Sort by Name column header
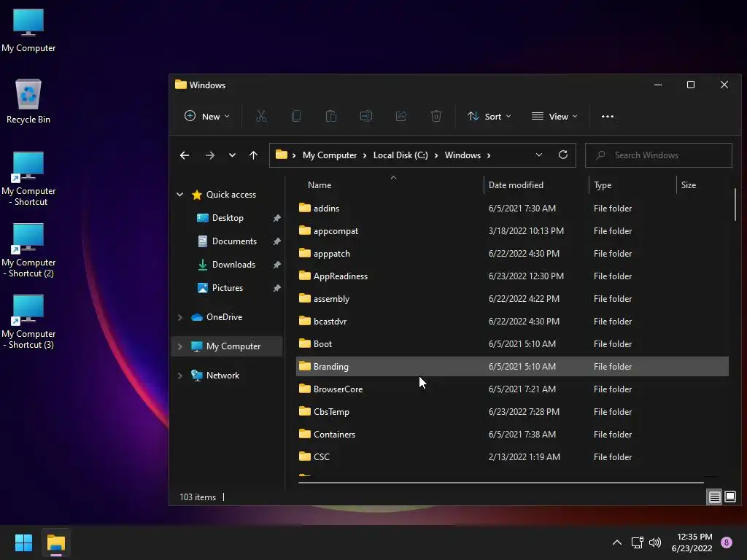This screenshot has width=747, height=560. point(320,185)
